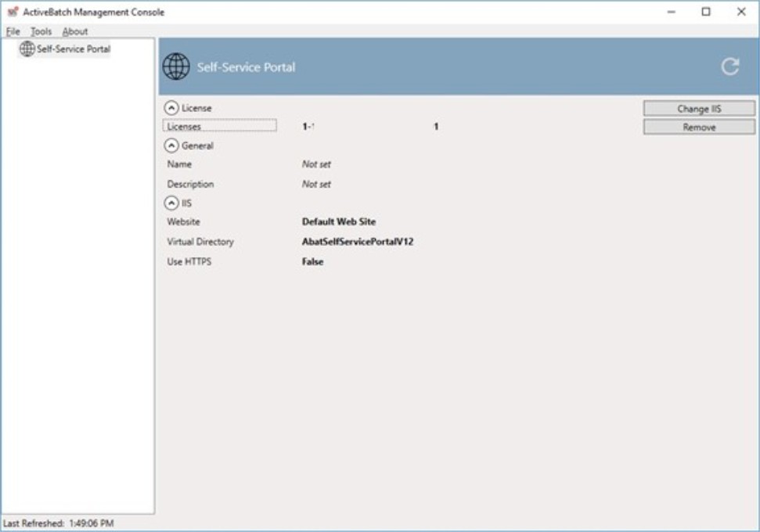760x532 pixels.
Task: Click the Name value 'Not set'
Action: [316, 164]
